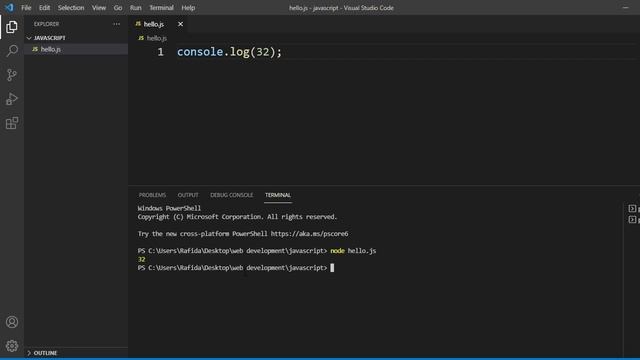The width and height of the screenshot is (640, 360).
Task: Click hello.js in the breadcrumb bar
Action: tap(157, 38)
